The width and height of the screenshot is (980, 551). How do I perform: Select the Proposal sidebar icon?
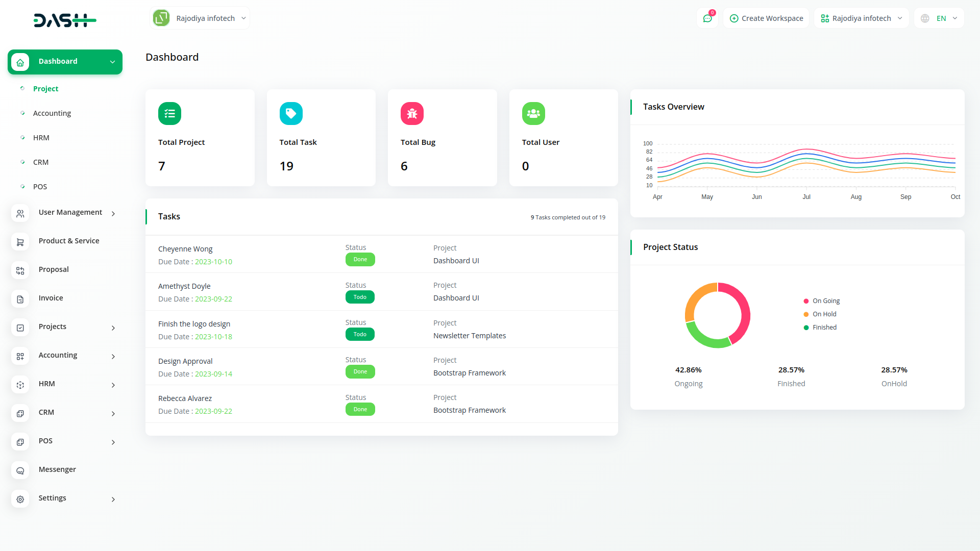pyautogui.click(x=20, y=270)
